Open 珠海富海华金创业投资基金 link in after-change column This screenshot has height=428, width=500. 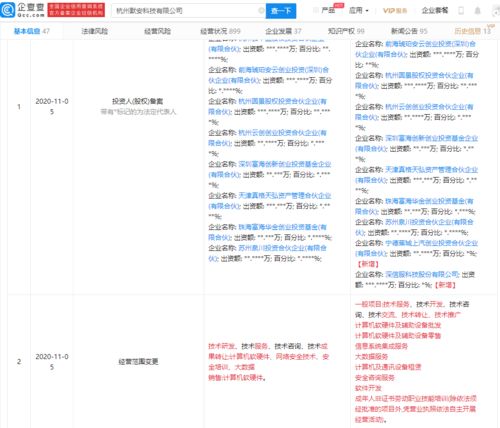[x=414, y=206]
